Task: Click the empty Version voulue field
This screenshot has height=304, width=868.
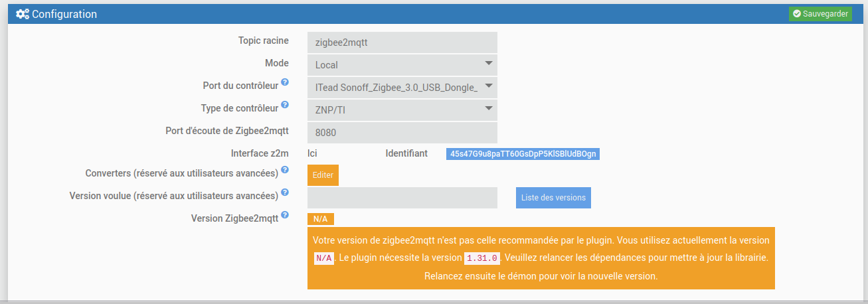Action: [x=402, y=198]
